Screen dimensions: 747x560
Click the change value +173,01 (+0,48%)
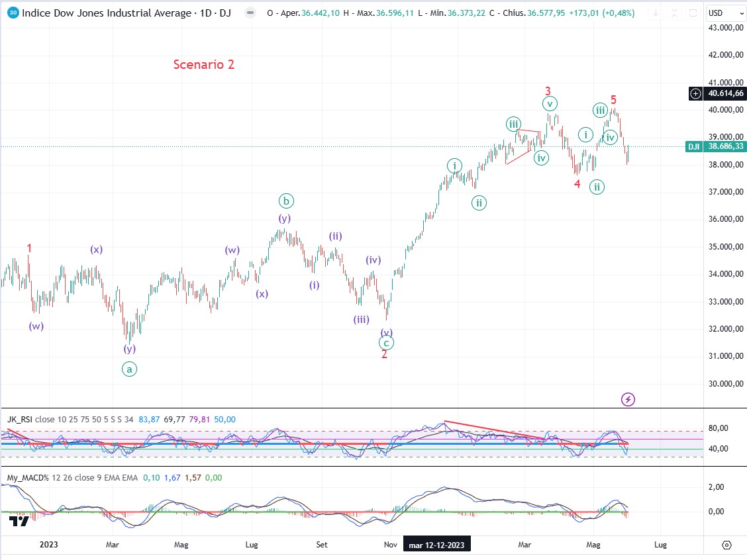(602, 13)
